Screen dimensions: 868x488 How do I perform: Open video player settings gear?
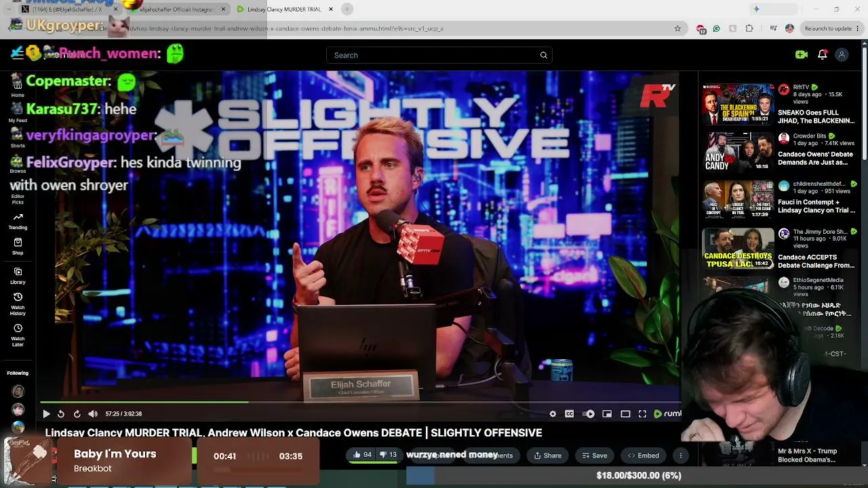click(x=553, y=413)
